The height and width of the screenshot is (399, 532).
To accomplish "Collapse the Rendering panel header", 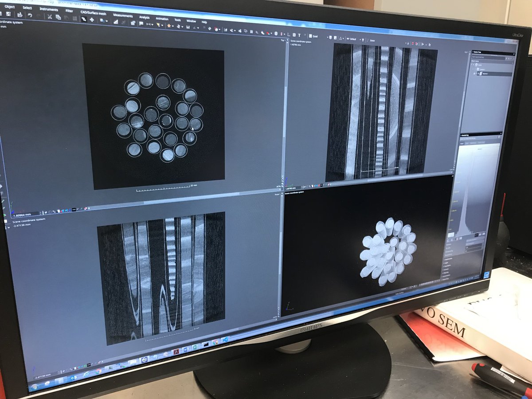I will coord(481,135).
